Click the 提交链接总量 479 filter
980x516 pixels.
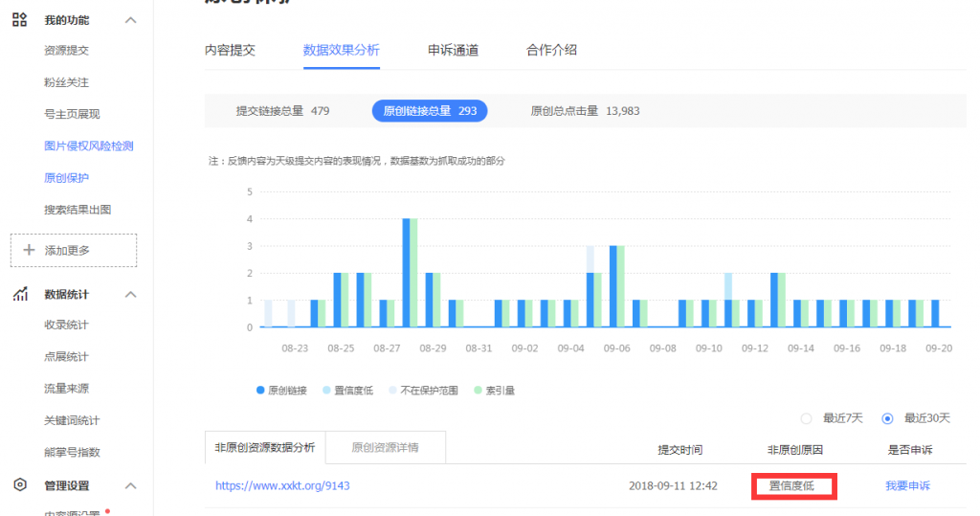coord(282,111)
